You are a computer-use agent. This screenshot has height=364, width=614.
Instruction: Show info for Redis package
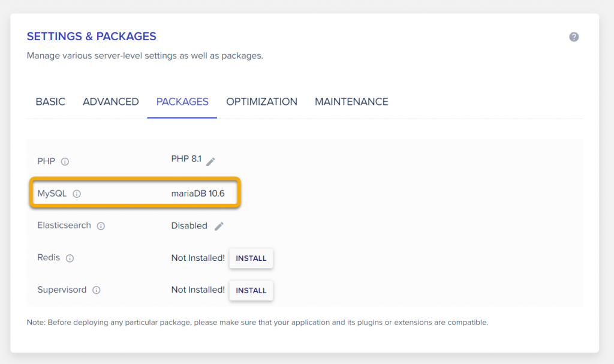pos(70,258)
